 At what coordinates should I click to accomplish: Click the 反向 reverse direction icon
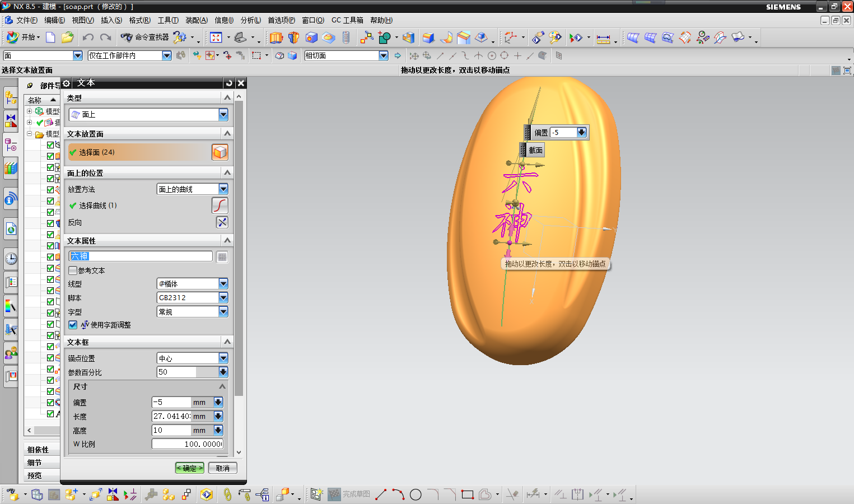(x=222, y=222)
